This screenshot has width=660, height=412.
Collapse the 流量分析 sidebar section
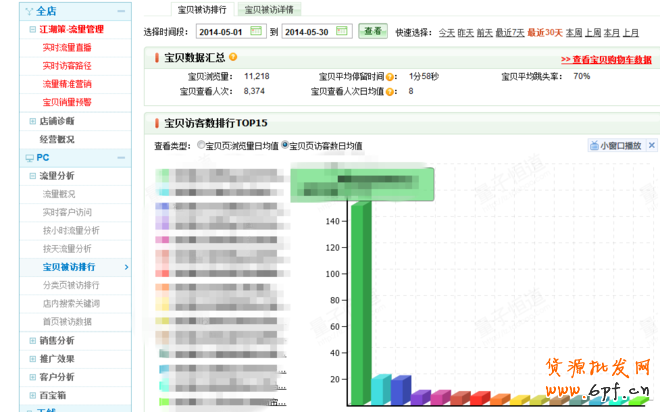(32, 176)
